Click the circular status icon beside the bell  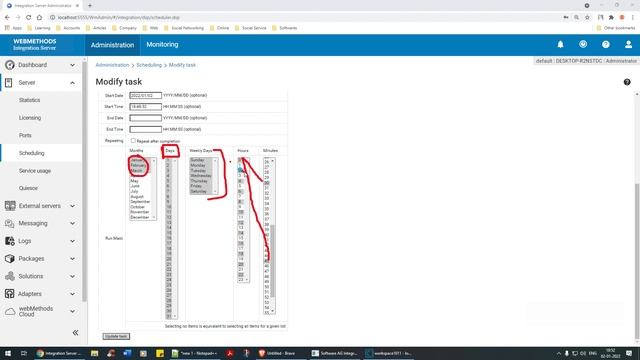pos(583,44)
